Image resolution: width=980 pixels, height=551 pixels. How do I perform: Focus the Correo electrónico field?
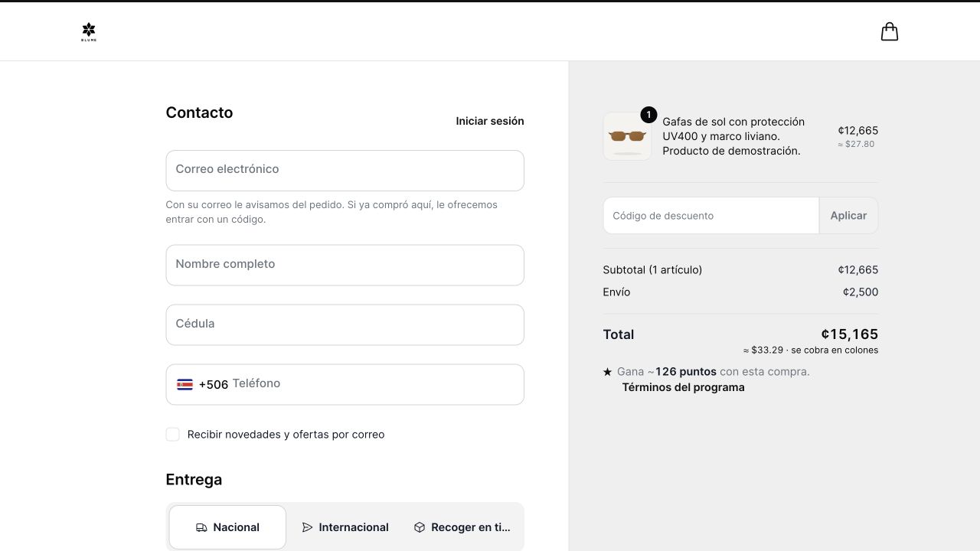[345, 171]
